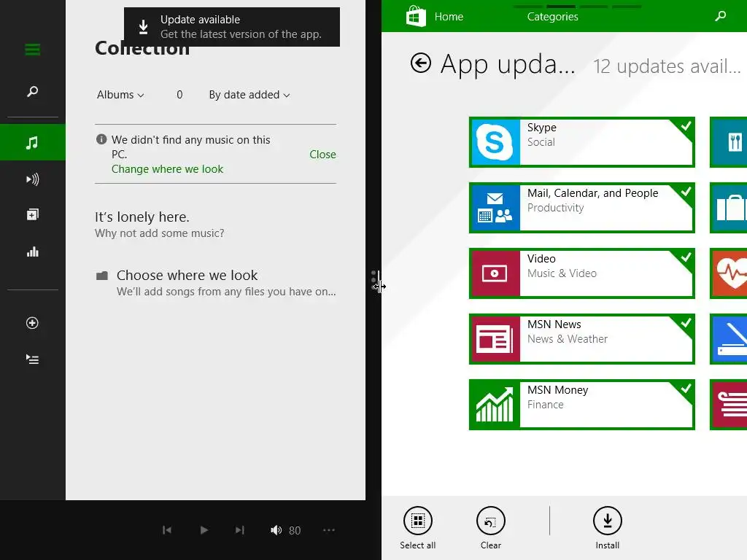Open the more options ellipsis in the player bar

point(329,530)
